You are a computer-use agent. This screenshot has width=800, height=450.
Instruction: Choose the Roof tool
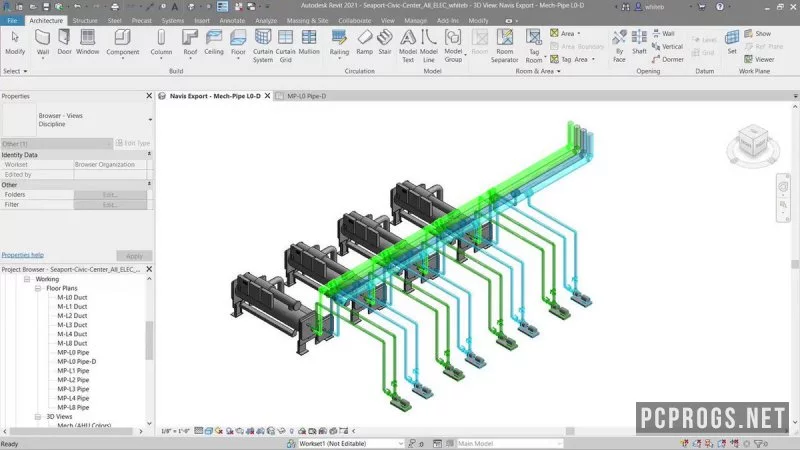[x=190, y=43]
